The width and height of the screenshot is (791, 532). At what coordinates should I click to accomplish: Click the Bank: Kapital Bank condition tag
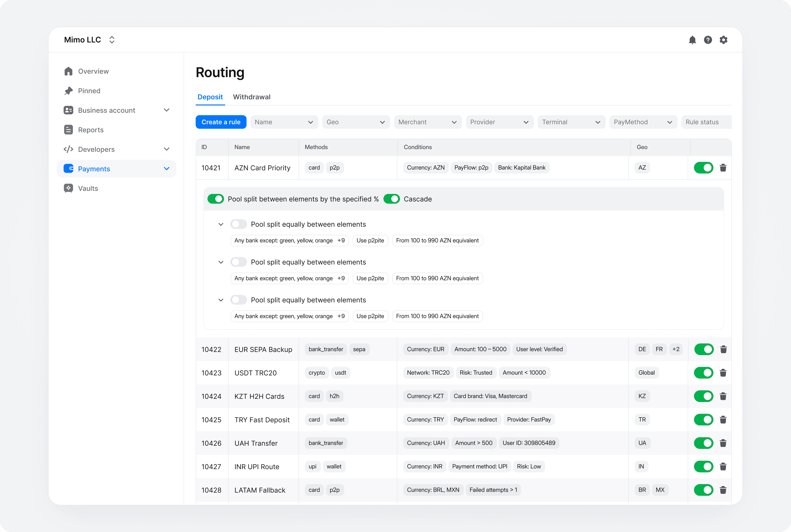[x=522, y=168]
